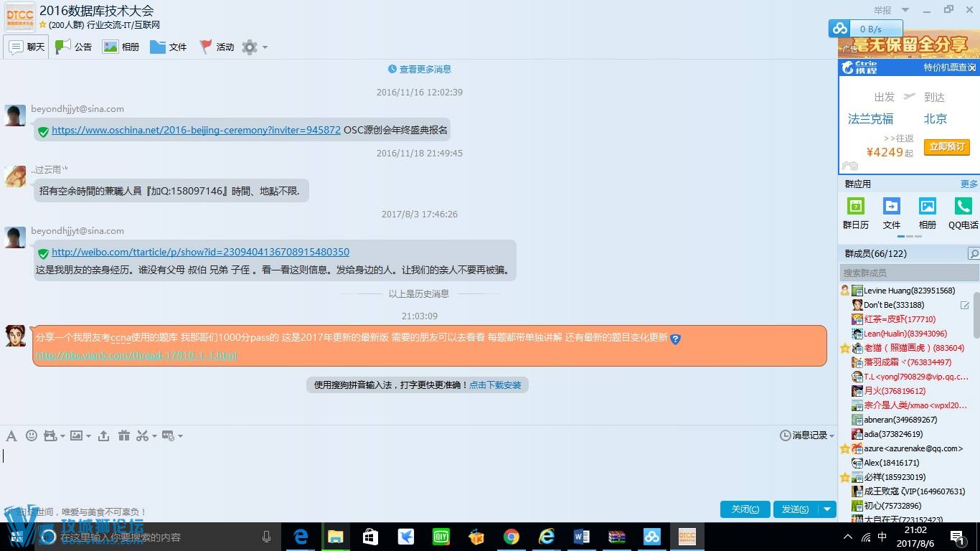Screen dimensions: 980x551
Task: Start QQ电话 group call
Action: coord(963,213)
